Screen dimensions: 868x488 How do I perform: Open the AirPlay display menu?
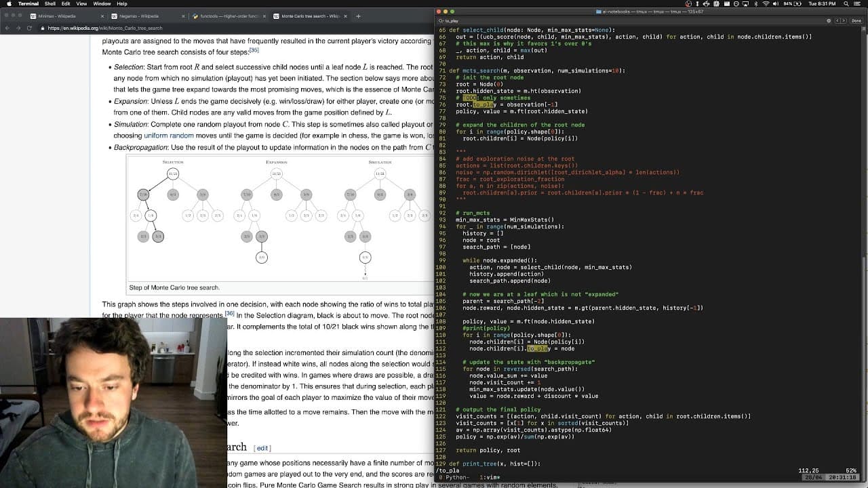click(x=745, y=4)
